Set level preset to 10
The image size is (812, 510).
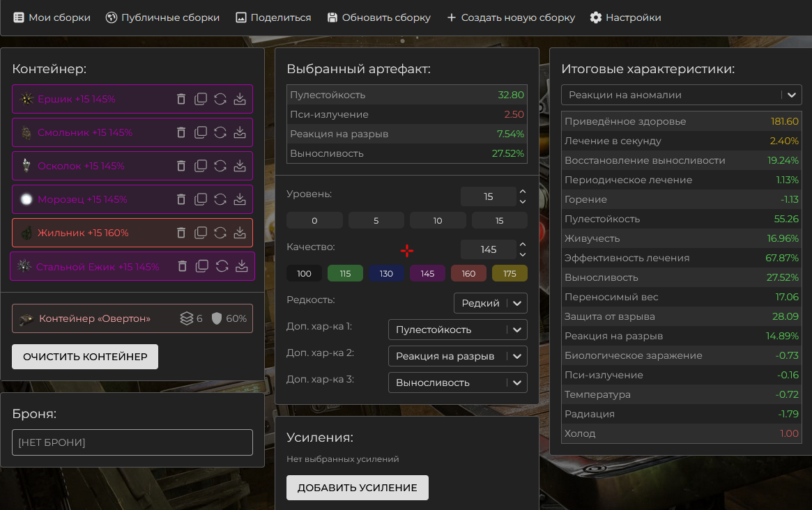tap(438, 221)
